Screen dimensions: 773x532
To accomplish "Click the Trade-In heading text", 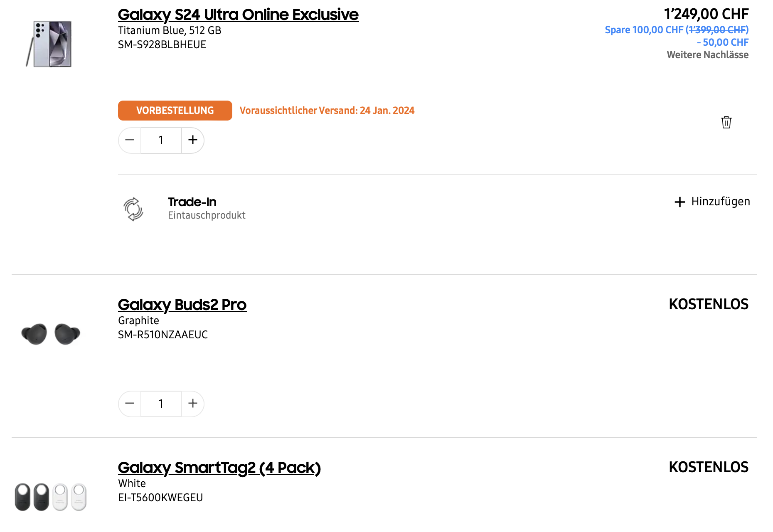I will point(192,202).
